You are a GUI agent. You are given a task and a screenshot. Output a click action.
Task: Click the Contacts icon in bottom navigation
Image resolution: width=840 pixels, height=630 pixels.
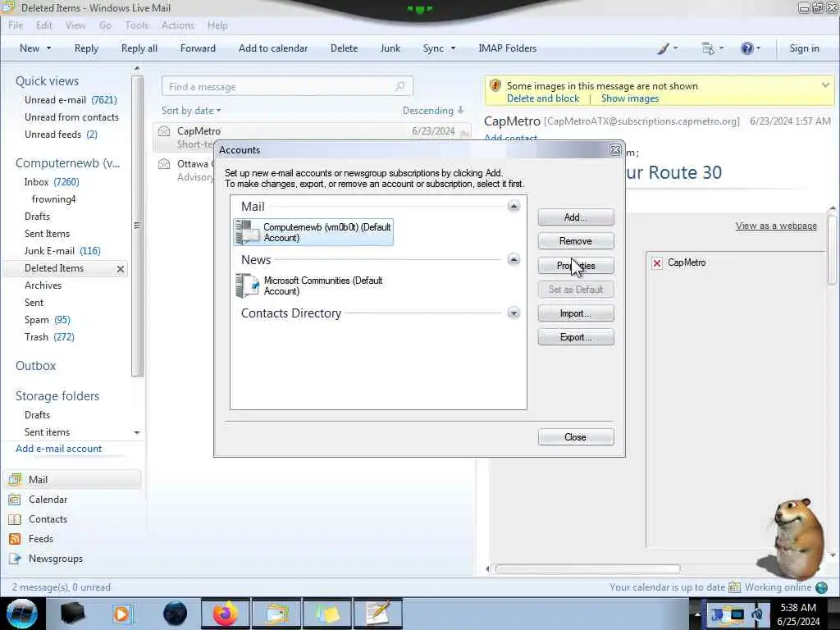pyautogui.click(x=15, y=519)
